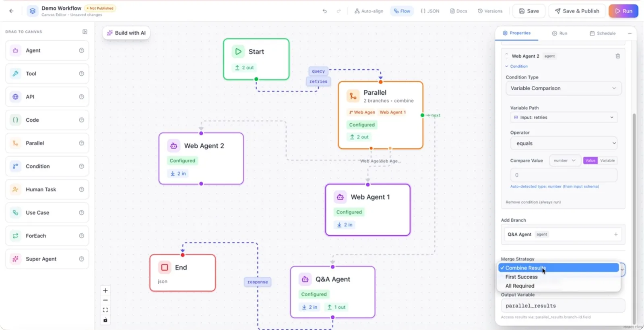Select the Web Agent 2 node
Image resolution: width=644 pixels, height=330 pixels.
pos(201,158)
